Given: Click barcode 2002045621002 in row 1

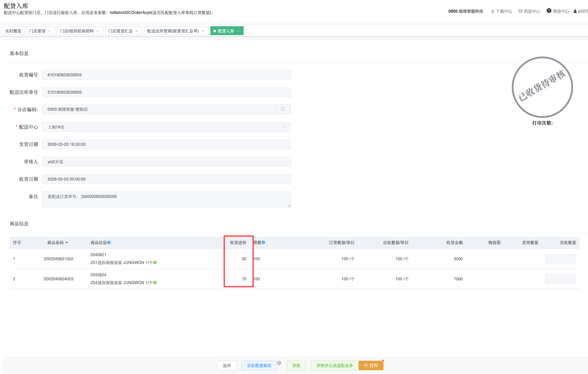Looking at the screenshot, I should (59, 259).
